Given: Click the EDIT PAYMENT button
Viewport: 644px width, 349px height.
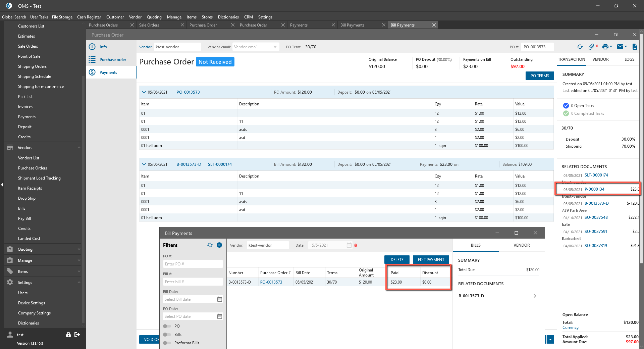Looking at the screenshot, I should 431,260.
